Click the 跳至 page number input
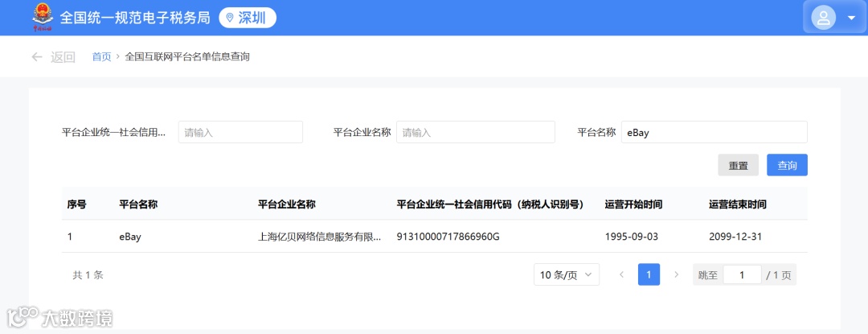The image size is (868, 334). point(742,274)
